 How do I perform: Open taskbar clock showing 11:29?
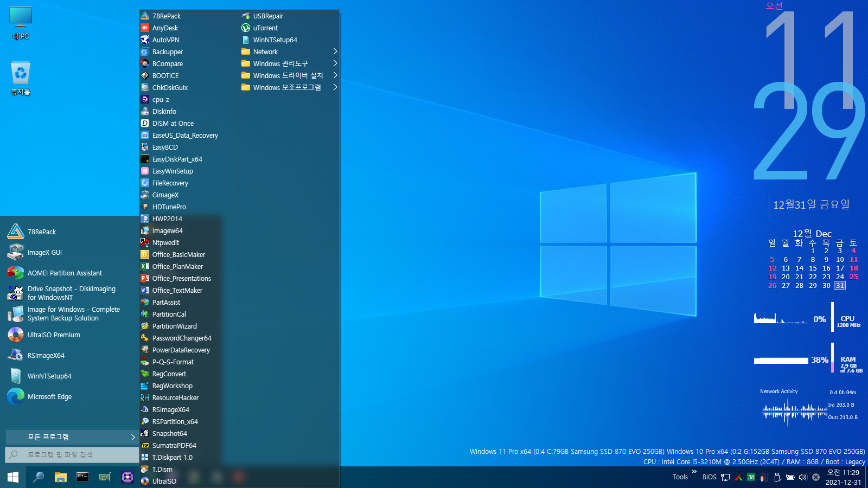(843, 477)
